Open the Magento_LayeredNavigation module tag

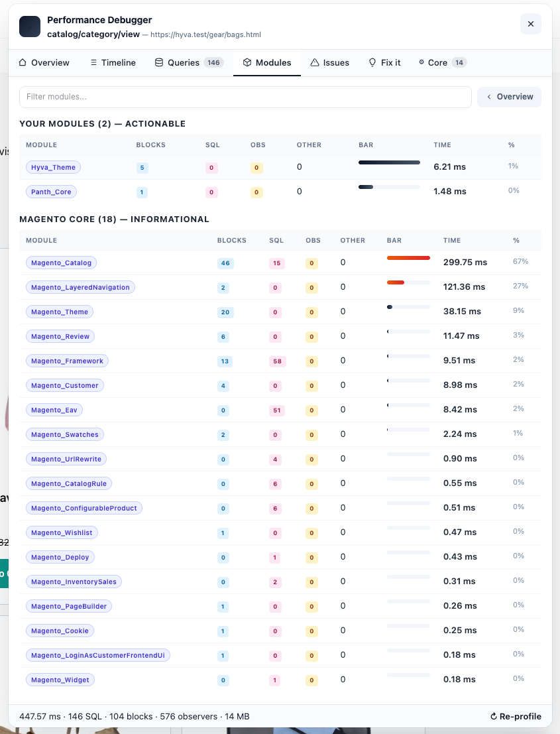point(80,287)
